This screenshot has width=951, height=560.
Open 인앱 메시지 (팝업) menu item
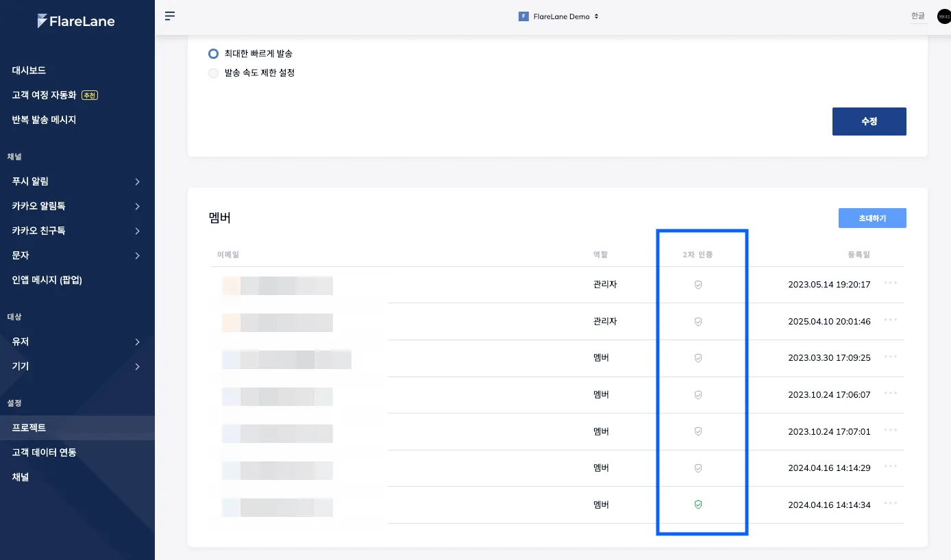47,280
